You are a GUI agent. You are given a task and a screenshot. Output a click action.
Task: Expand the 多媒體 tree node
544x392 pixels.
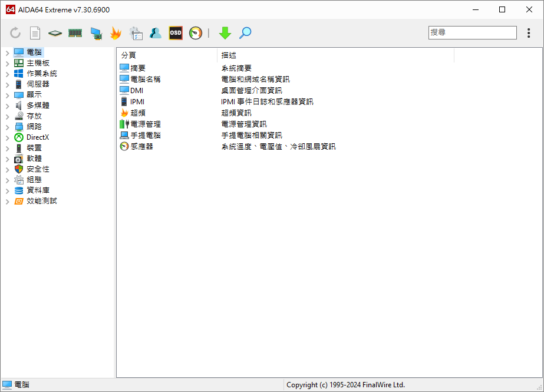tap(7, 106)
